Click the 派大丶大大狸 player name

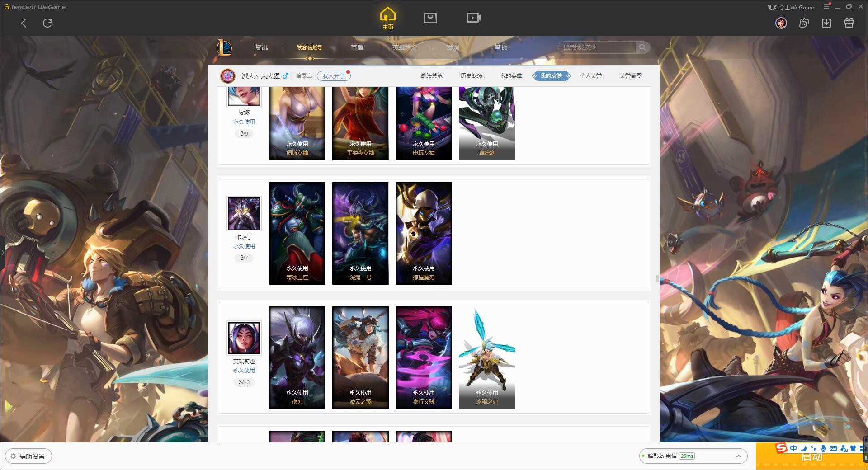[x=260, y=76]
